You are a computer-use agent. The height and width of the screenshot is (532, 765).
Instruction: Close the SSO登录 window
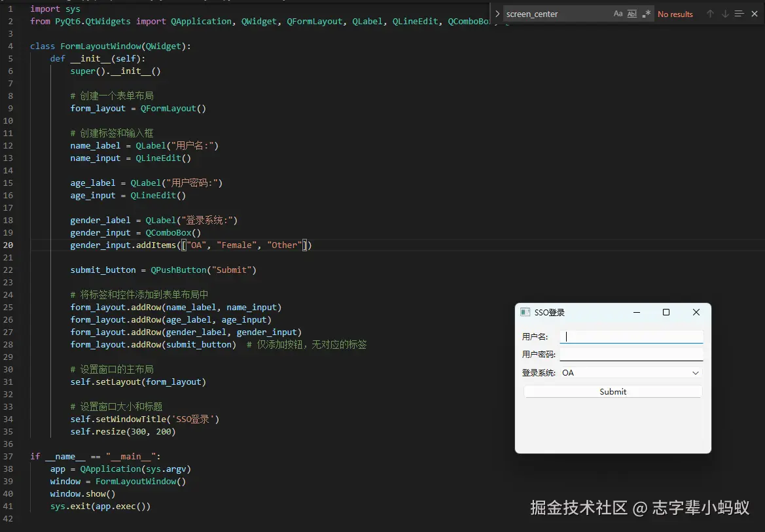696,312
